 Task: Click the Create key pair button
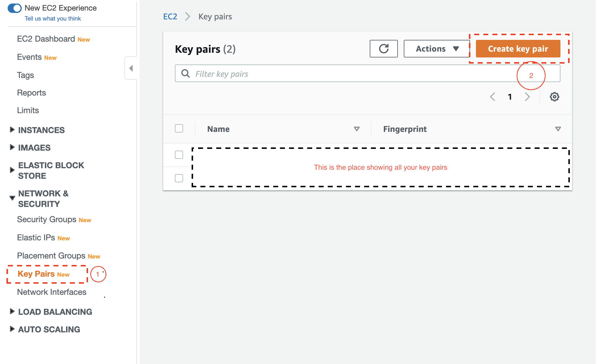coord(518,49)
